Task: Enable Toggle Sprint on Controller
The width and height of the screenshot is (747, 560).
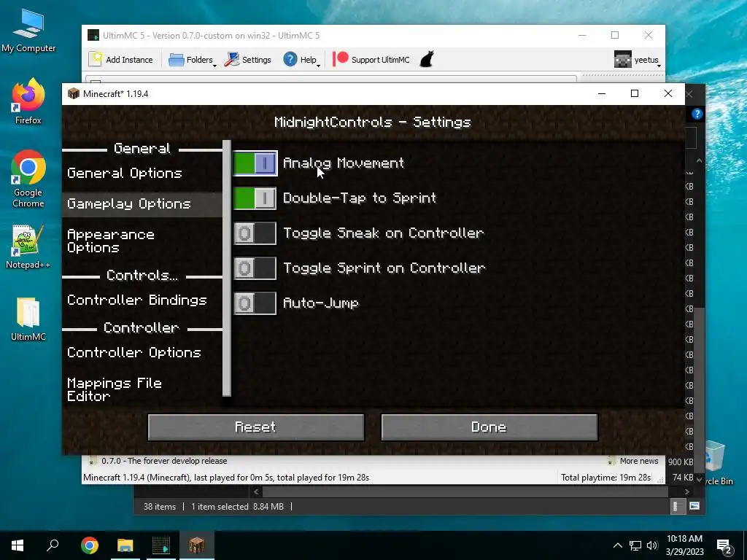Action: (x=255, y=268)
